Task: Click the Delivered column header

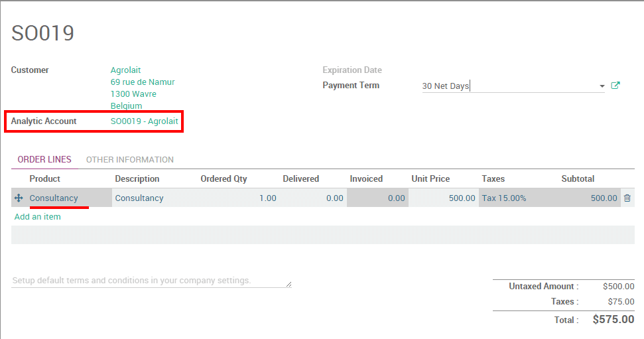Action: click(300, 178)
